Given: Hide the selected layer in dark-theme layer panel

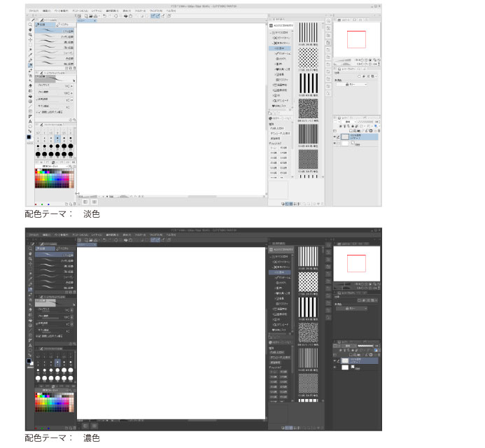Looking at the screenshot, I should [x=335, y=360].
